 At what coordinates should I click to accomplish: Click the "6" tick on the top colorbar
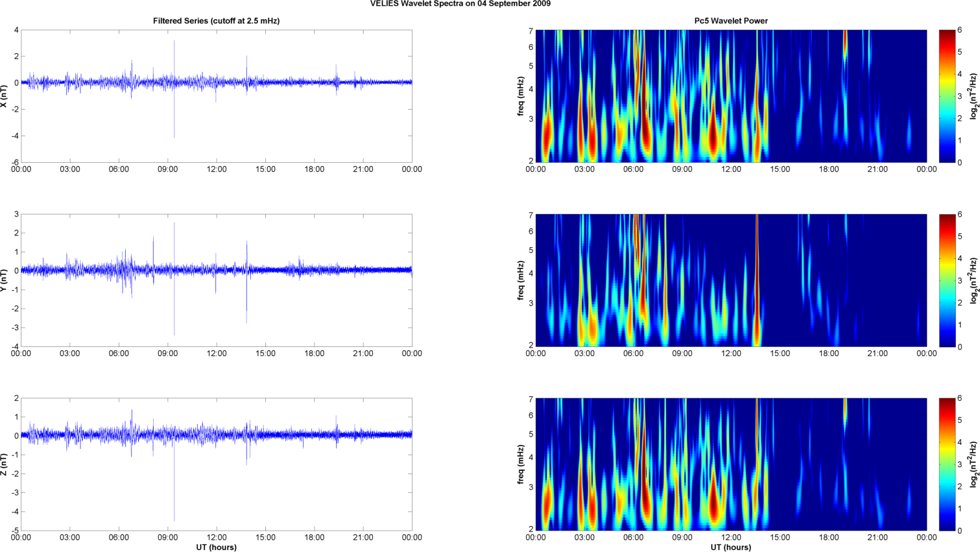point(960,30)
